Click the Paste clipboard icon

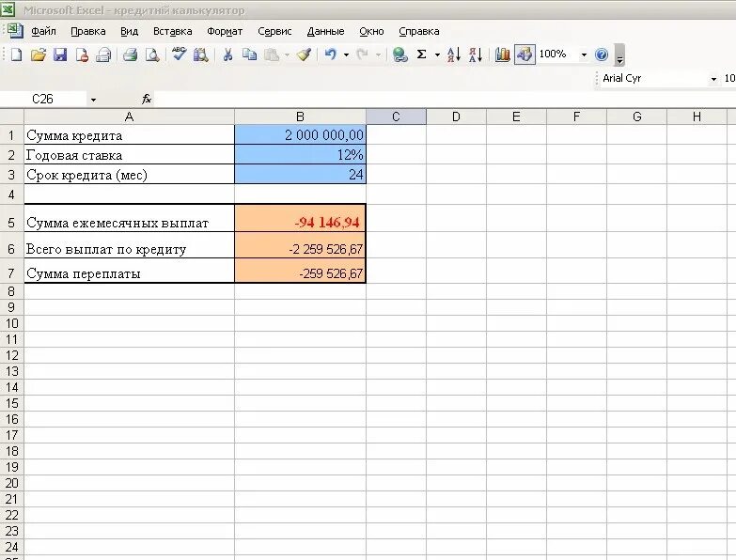272,54
